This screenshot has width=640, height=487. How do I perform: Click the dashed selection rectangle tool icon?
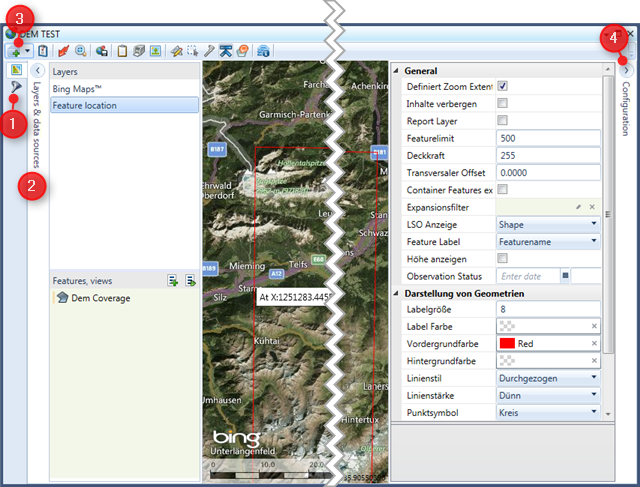[192, 50]
